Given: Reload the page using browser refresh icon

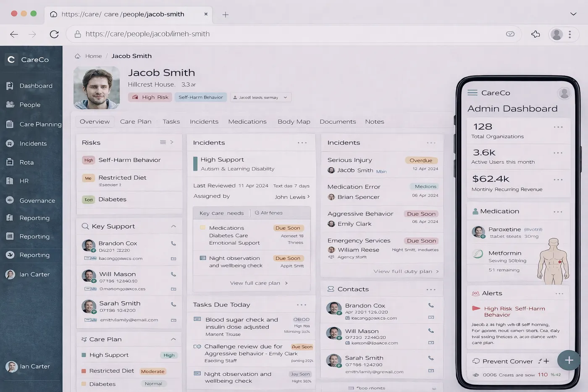Looking at the screenshot, I should point(54,34).
